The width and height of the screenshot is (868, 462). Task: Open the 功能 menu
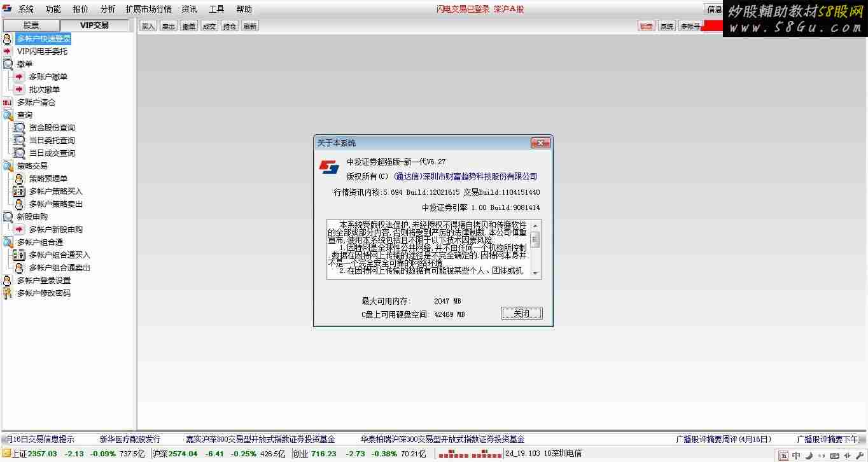click(x=53, y=9)
